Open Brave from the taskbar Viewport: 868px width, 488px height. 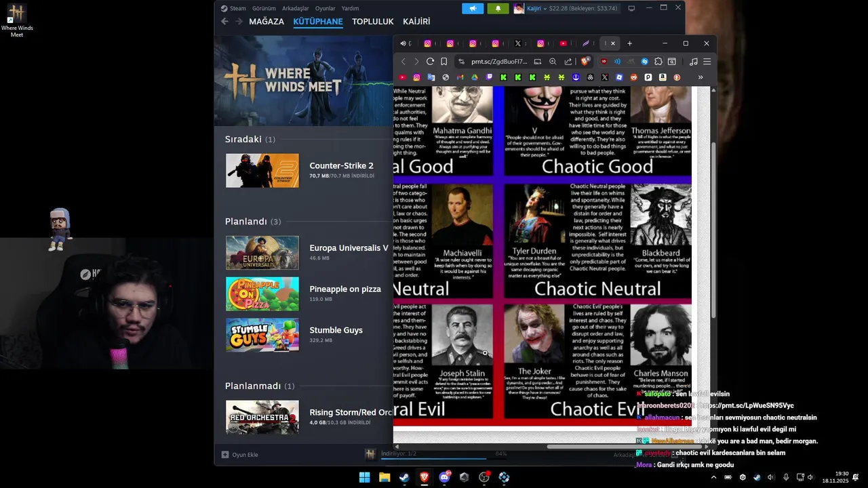[x=425, y=477]
